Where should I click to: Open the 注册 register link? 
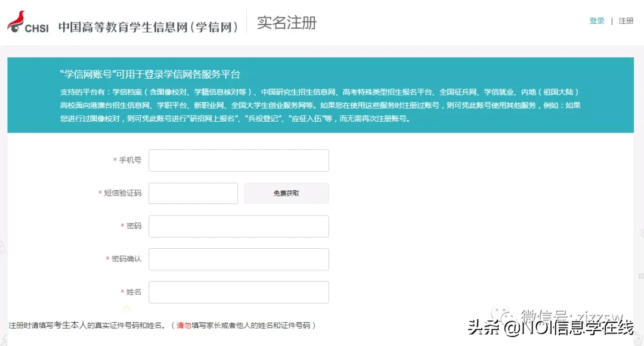pos(626,20)
